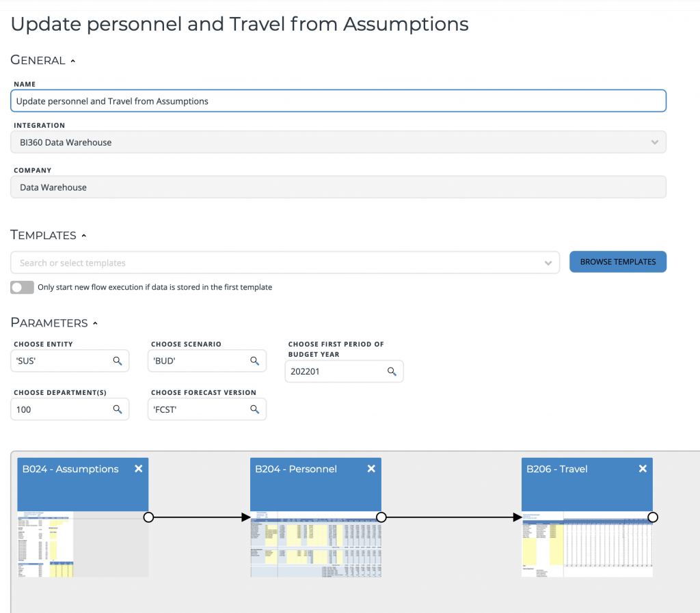
Task: Remove the B204 - Personnel node
Action: [x=371, y=469]
